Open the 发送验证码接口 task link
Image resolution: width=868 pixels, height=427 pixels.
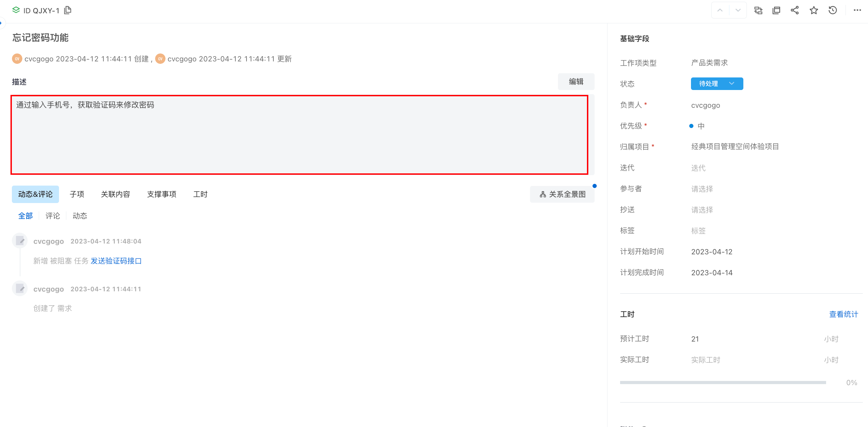116,261
